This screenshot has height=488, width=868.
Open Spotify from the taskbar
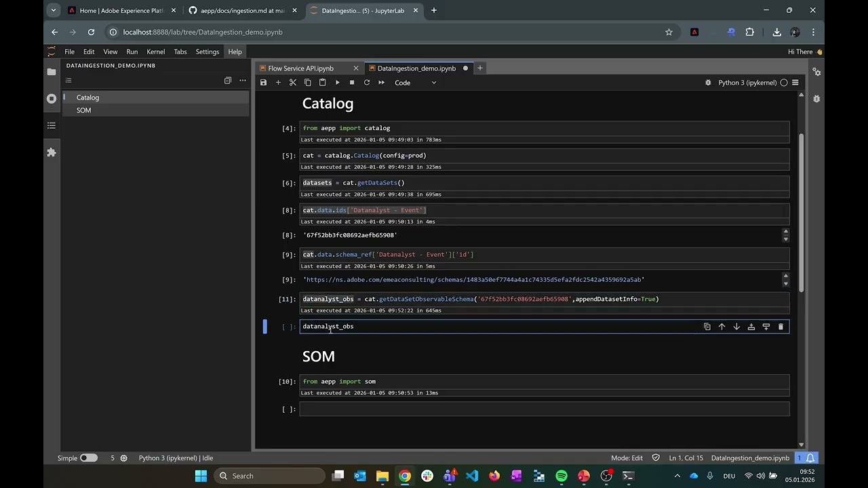[x=561, y=476]
